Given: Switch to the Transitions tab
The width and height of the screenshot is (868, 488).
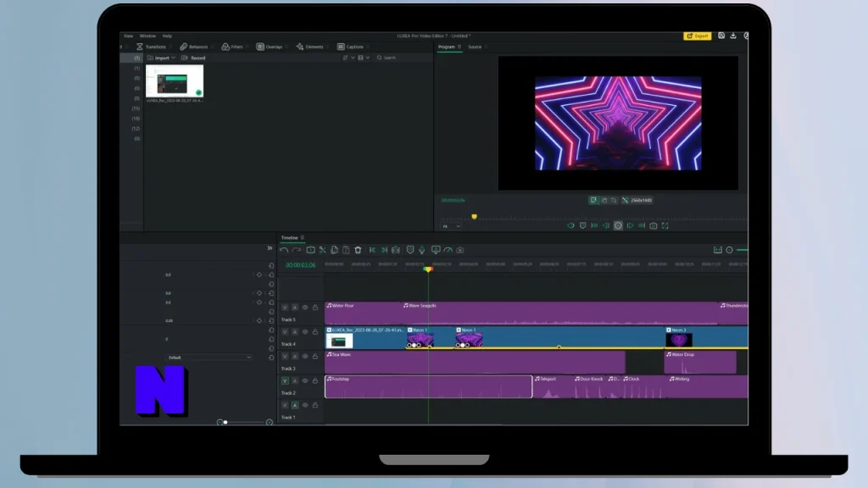Looking at the screenshot, I should point(151,47).
